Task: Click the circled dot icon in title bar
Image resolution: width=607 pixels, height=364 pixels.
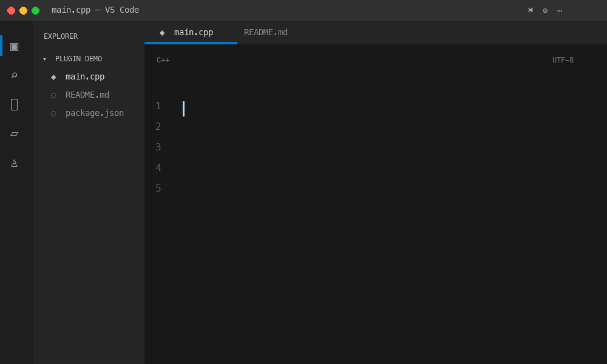Action: 545,10
